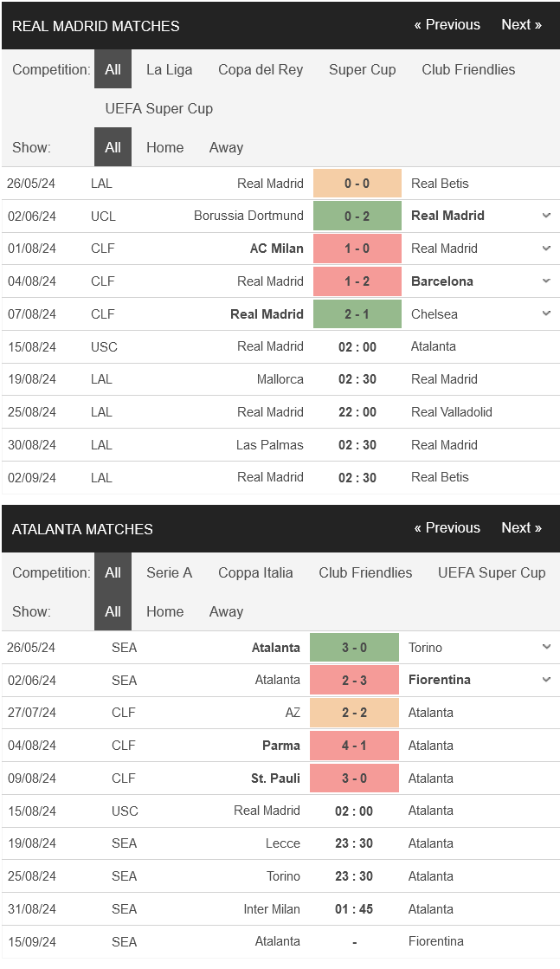560x969 pixels.
Task: Open the Real Madrid vs Chelsea chevron
Action: pyautogui.click(x=546, y=313)
